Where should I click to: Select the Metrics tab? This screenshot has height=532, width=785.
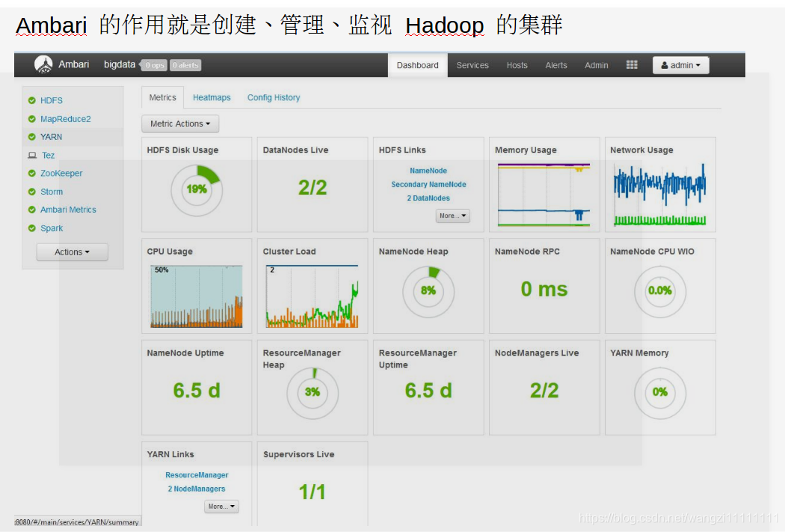point(163,98)
